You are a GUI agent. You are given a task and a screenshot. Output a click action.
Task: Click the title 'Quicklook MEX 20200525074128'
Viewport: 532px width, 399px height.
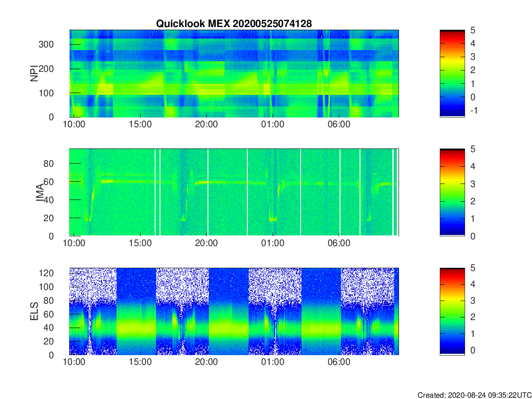[234, 24]
